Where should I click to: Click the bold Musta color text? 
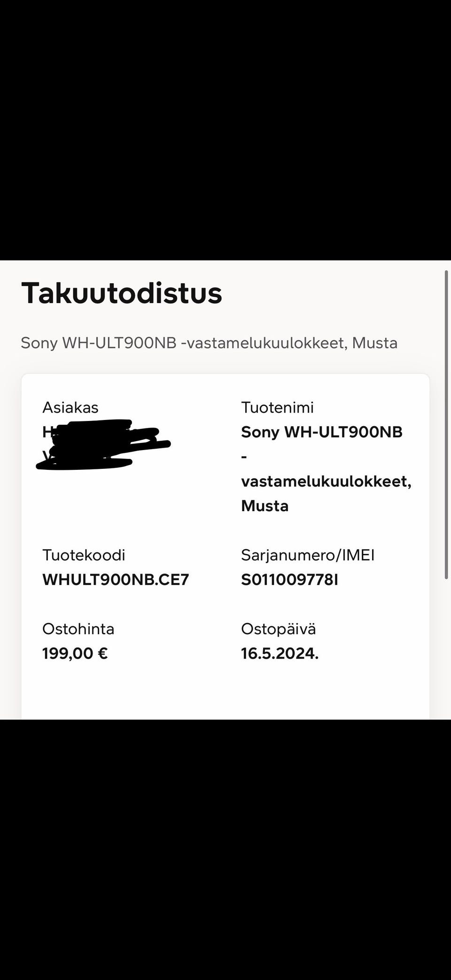pos(265,506)
